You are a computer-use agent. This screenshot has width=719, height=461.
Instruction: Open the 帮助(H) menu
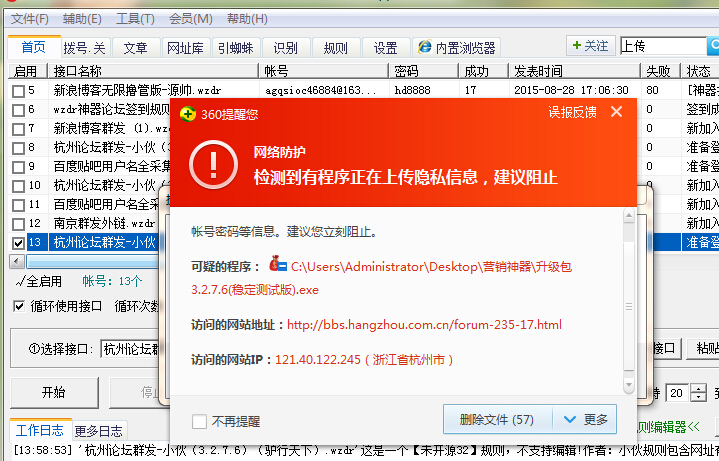[247, 19]
